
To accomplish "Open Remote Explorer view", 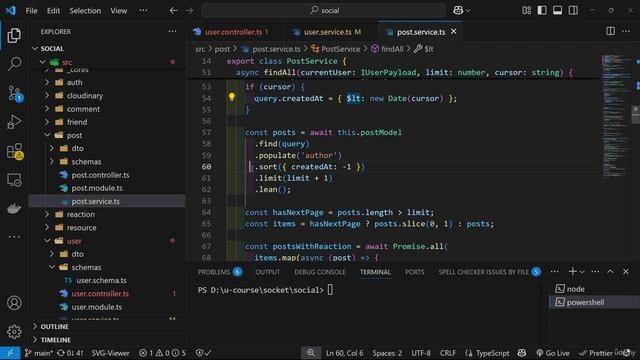I will (14, 180).
